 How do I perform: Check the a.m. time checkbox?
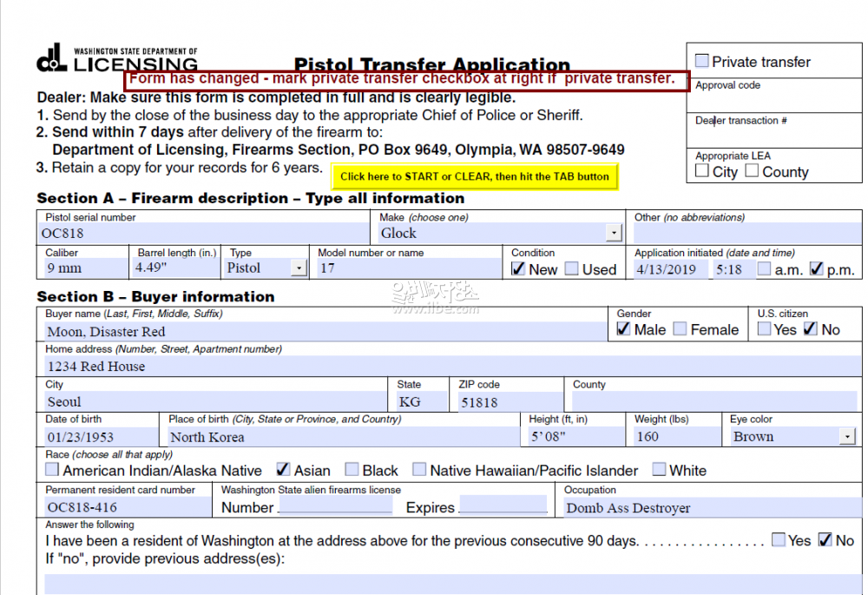pyautogui.click(x=764, y=269)
